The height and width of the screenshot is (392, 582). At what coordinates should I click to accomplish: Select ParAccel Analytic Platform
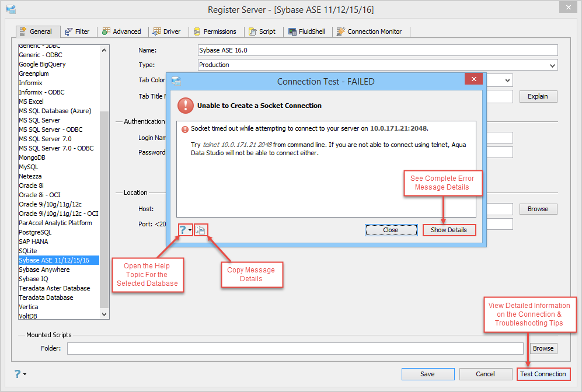(x=55, y=223)
